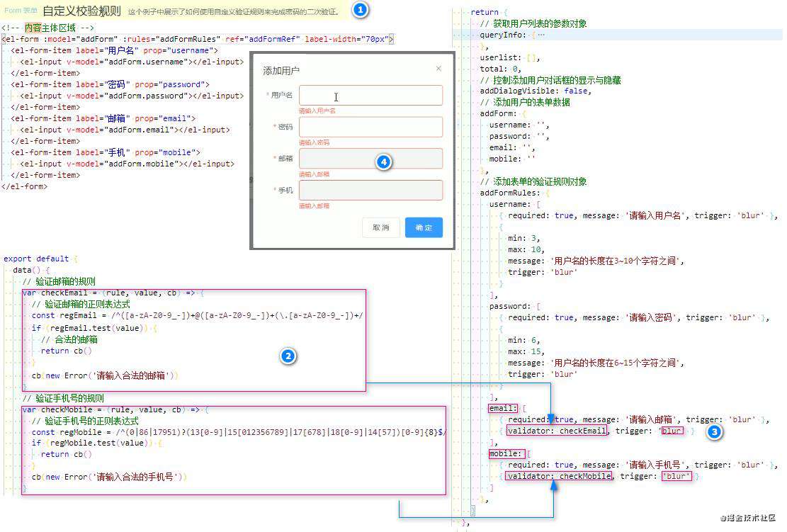Click the 'const regMobile' regex line
The height and width of the screenshot is (532, 787).
[239, 432]
